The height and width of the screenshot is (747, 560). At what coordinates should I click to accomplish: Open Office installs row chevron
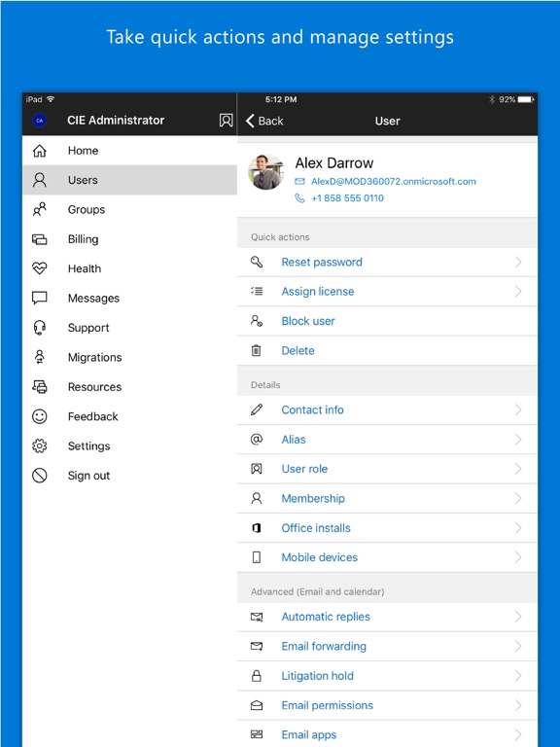[518, 528]
